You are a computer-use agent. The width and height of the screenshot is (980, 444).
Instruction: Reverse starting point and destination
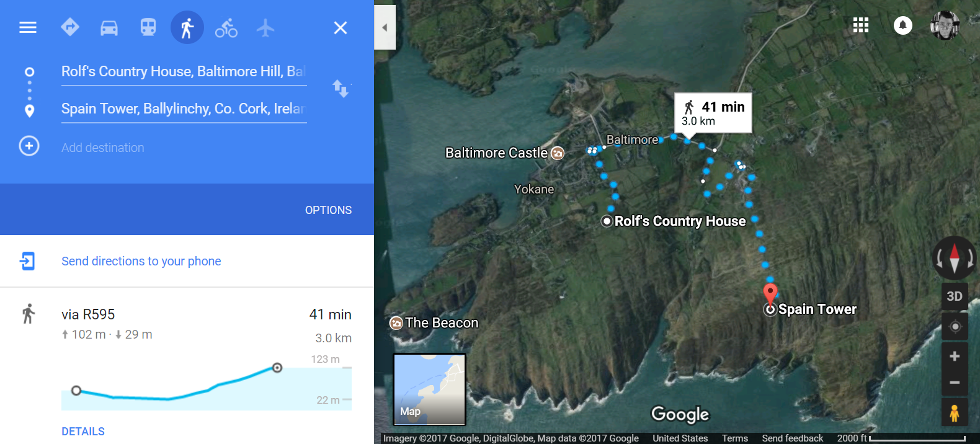341,89
